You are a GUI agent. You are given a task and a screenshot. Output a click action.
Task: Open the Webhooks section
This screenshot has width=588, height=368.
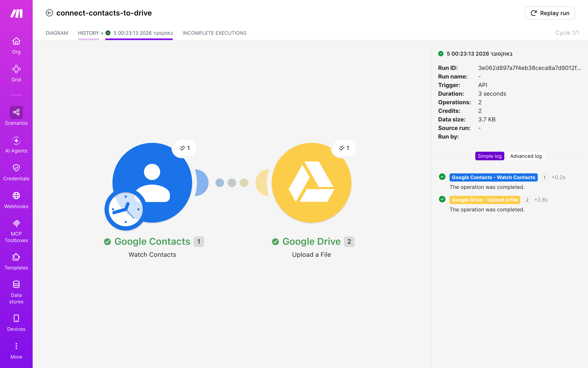click(16, 200)
